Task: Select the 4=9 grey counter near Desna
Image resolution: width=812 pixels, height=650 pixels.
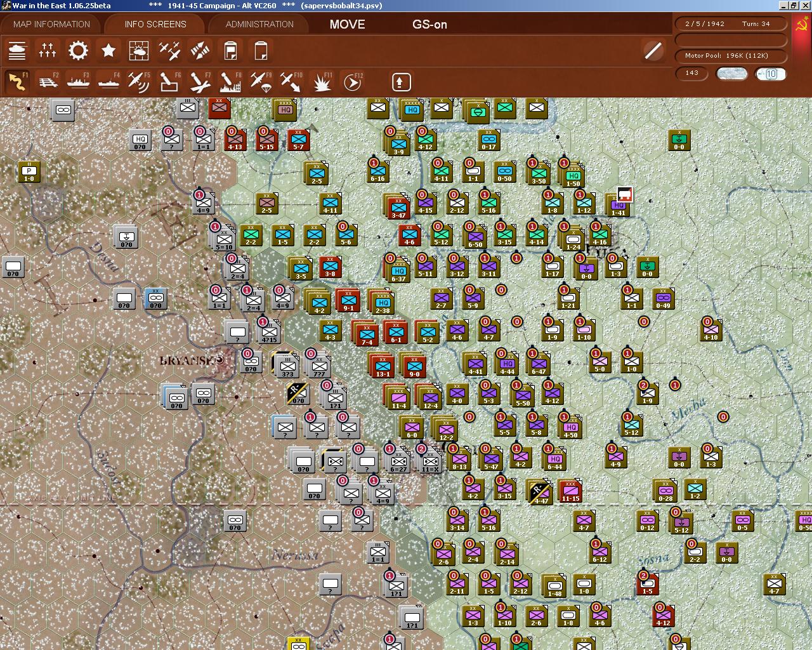Action: point(203,202)
